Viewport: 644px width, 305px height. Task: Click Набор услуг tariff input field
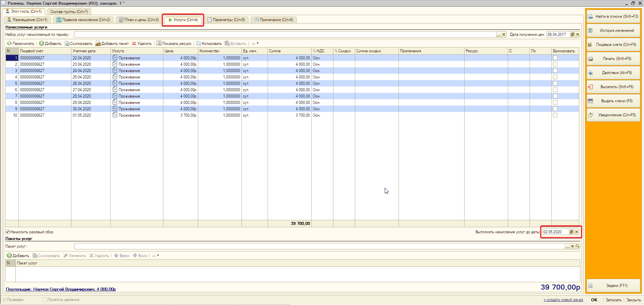click(x=285, y=35)
